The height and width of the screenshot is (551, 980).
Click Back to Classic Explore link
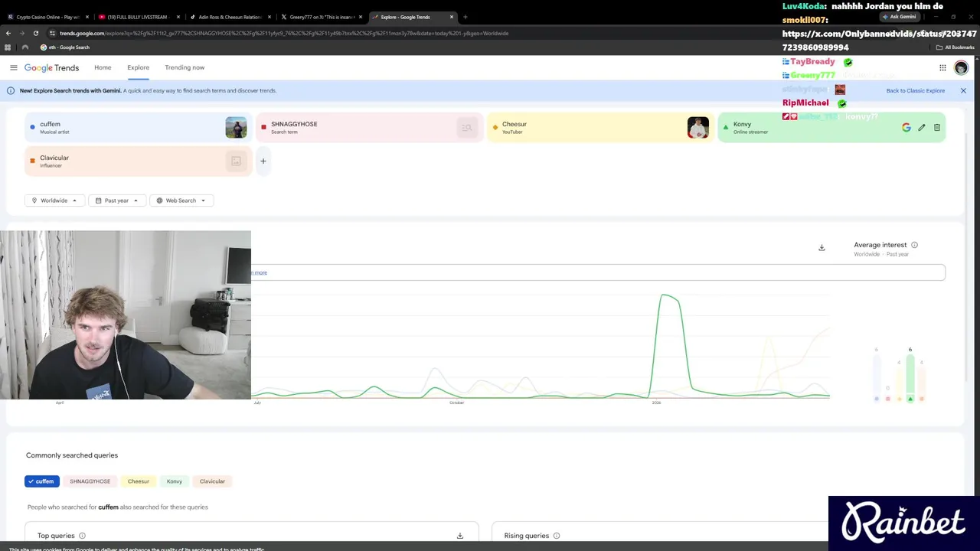click(916, 90)
